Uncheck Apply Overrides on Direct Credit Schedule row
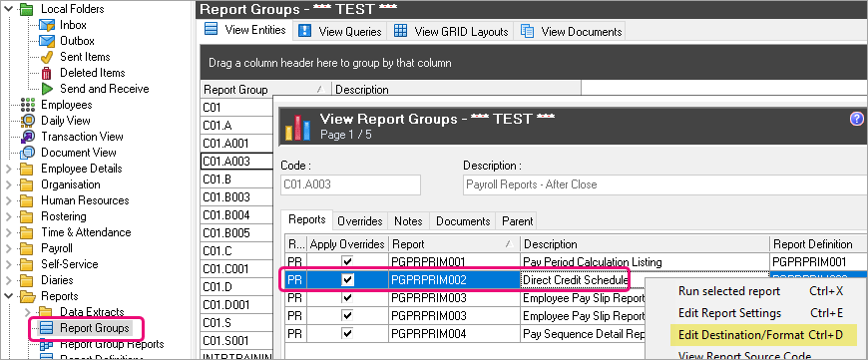This screenshot has height=360, width=868. [x=347, y=280]
